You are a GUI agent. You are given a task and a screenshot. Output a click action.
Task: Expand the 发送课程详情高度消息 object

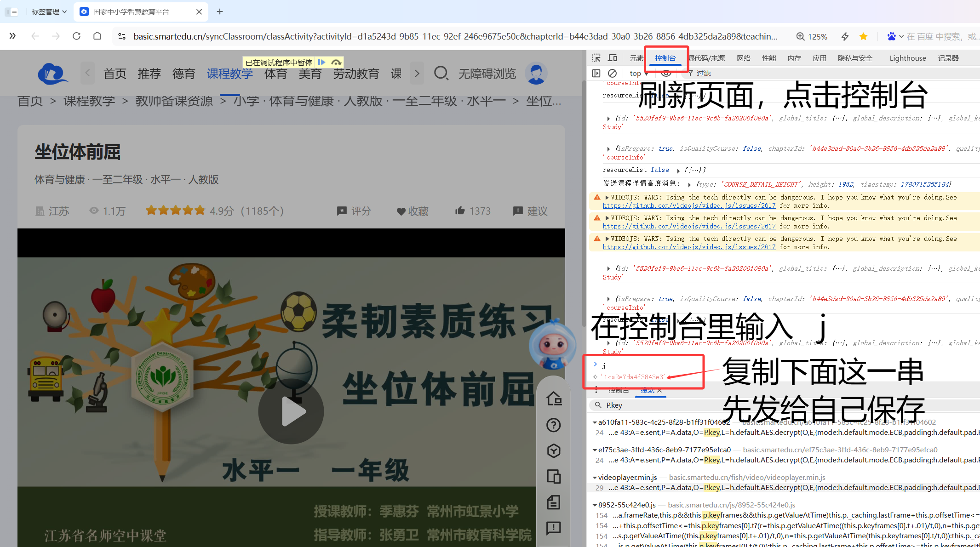tap(689, 184)
